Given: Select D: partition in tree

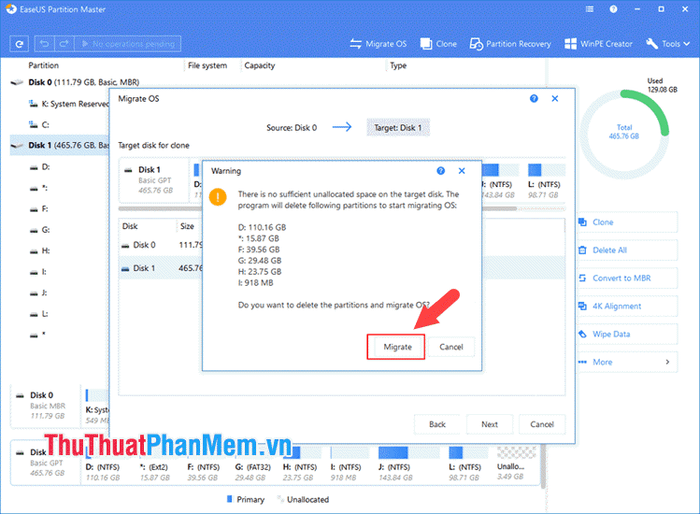Looking at the screenshot, I should [40, 167].
